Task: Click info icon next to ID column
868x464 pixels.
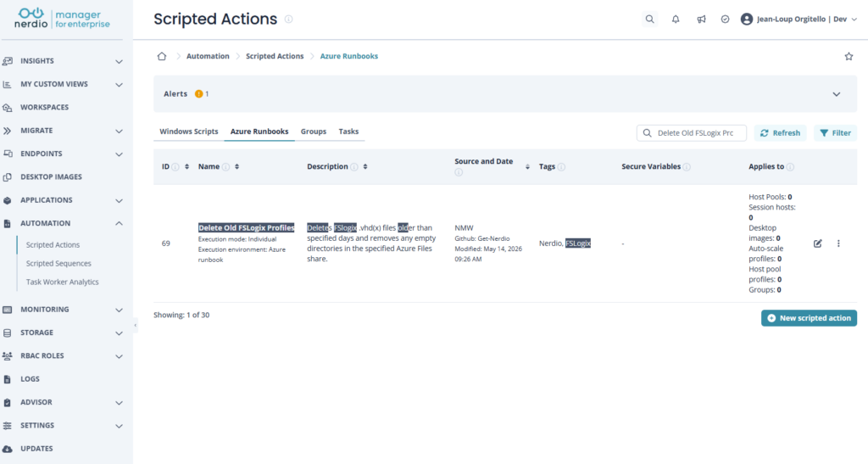Action: point(175,166)
